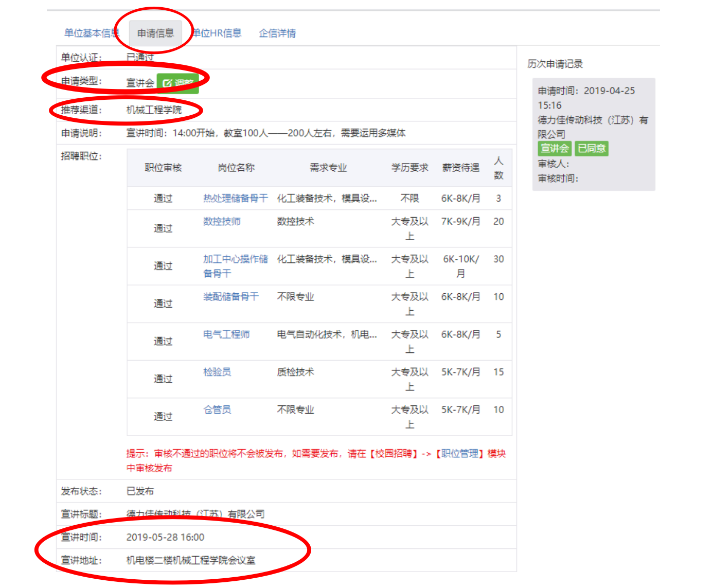
Task: Click the 加工中心操作储备骨干 job link
Action: pyautogui.click(x=235, y=259)
